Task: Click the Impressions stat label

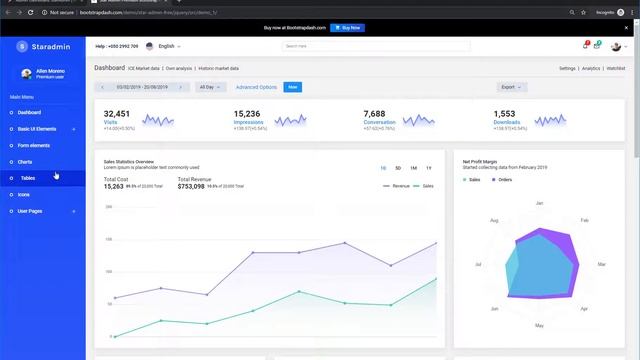Action: pos(248,122)
